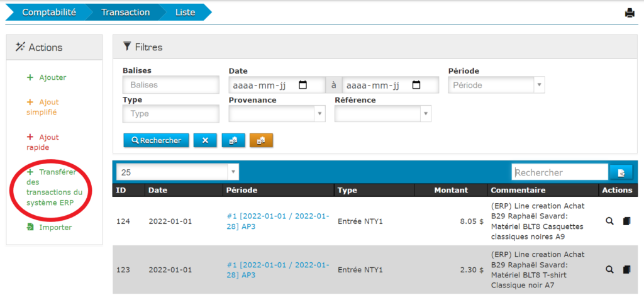Click the copy icon for transaction 123
This screenshot has width=644, height=295.
(x=626, y=269)
